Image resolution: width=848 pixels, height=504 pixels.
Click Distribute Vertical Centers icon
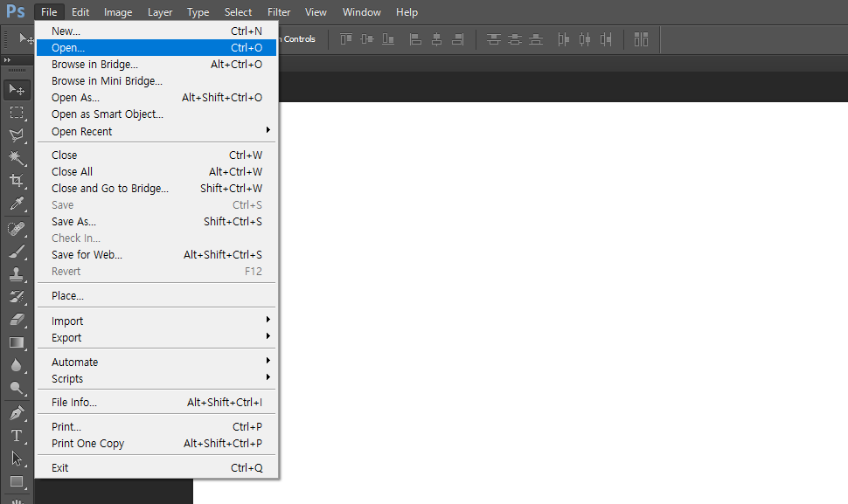click(514, 39)
